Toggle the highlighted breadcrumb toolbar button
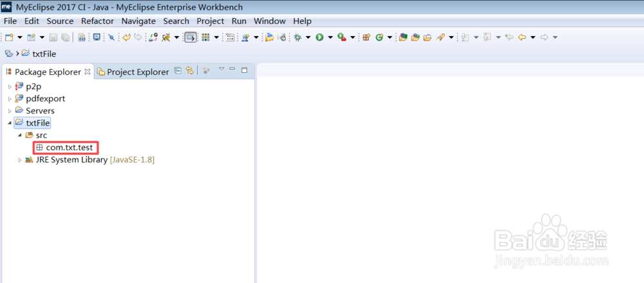 [x=191, y=37]
